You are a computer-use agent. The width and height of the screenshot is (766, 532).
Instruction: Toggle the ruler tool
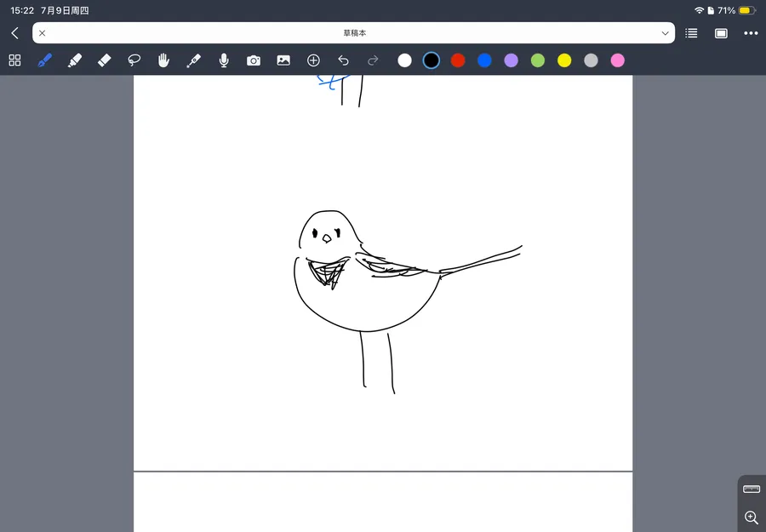(752, 489)
